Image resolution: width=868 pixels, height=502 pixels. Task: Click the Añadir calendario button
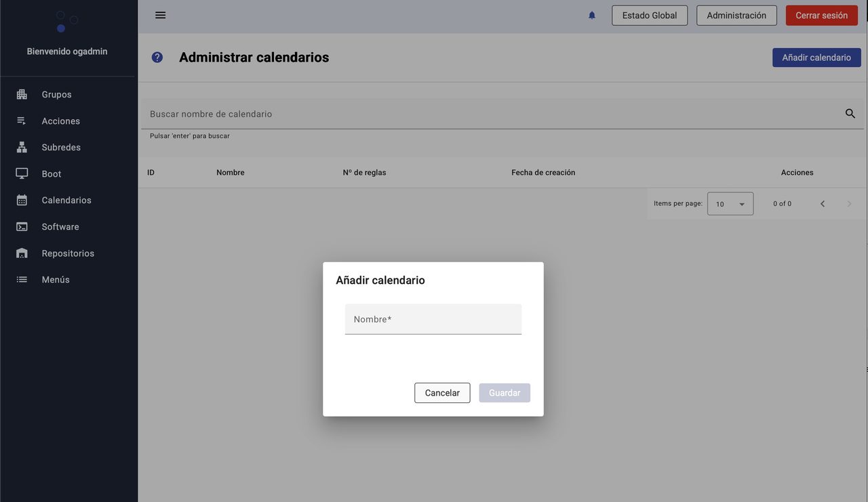point(816,58)
